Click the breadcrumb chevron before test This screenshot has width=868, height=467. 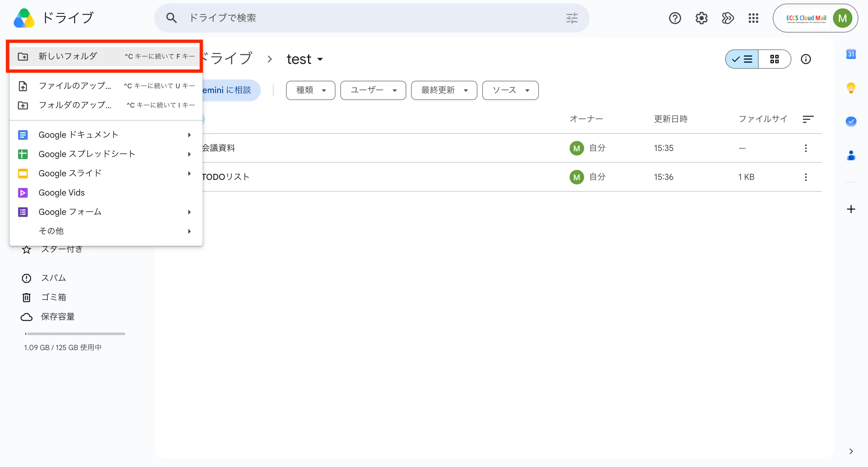click(269, 60)
